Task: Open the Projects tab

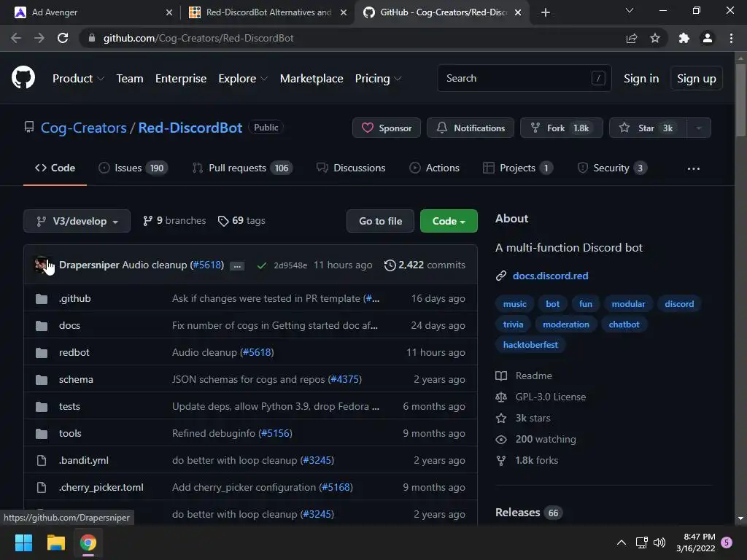Action: click(518, 168)
